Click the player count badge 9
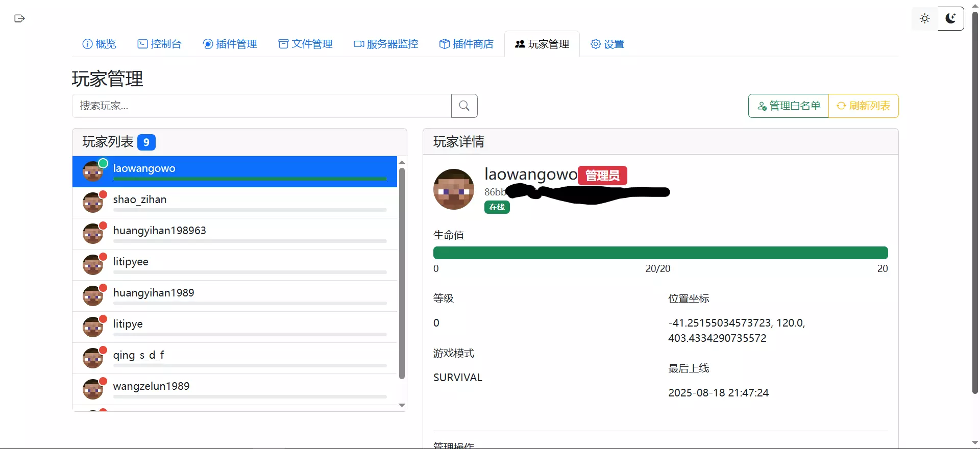The image size is (980, 449). [146, 142]
